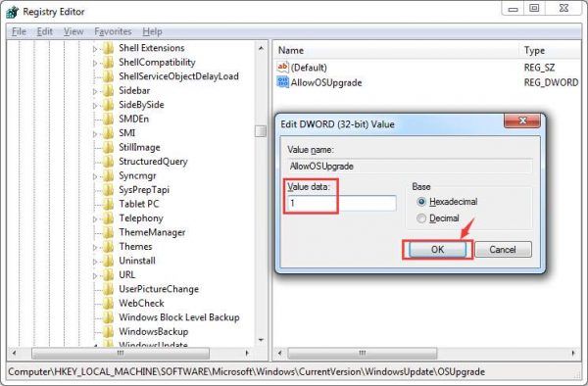Click the AllowOSUpgrade DWORD value icon

[x=283, y=82]
